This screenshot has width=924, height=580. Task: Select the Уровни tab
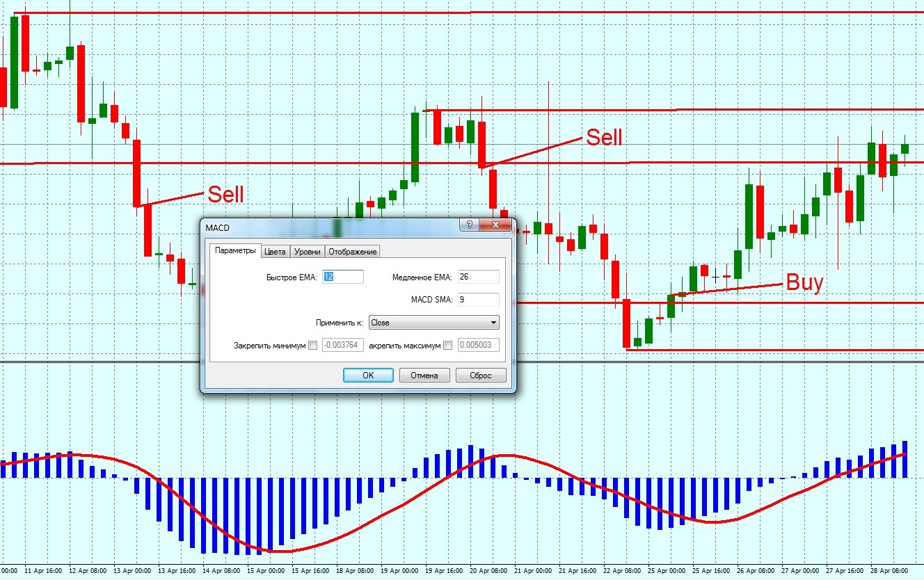click(x=307, y=252)
